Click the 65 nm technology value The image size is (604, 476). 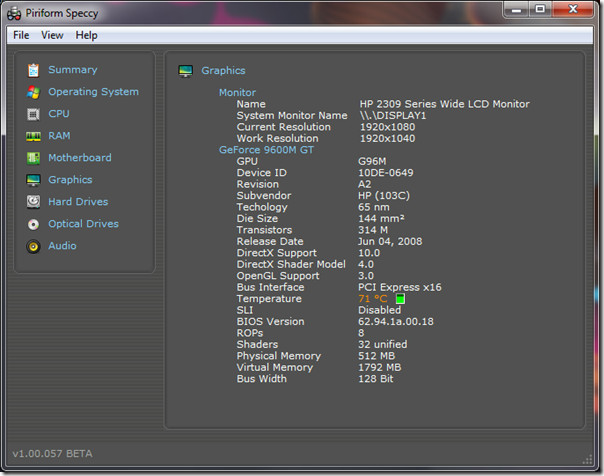374,207
